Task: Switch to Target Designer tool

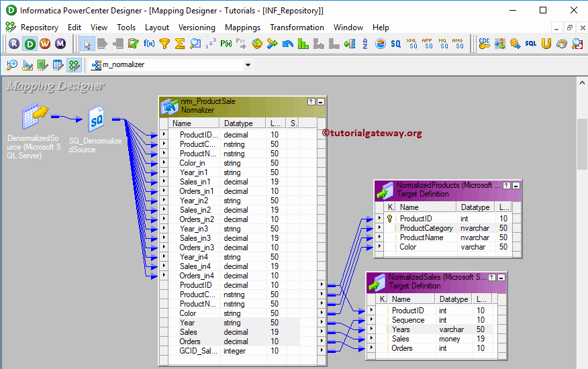Action: point(27,65)
